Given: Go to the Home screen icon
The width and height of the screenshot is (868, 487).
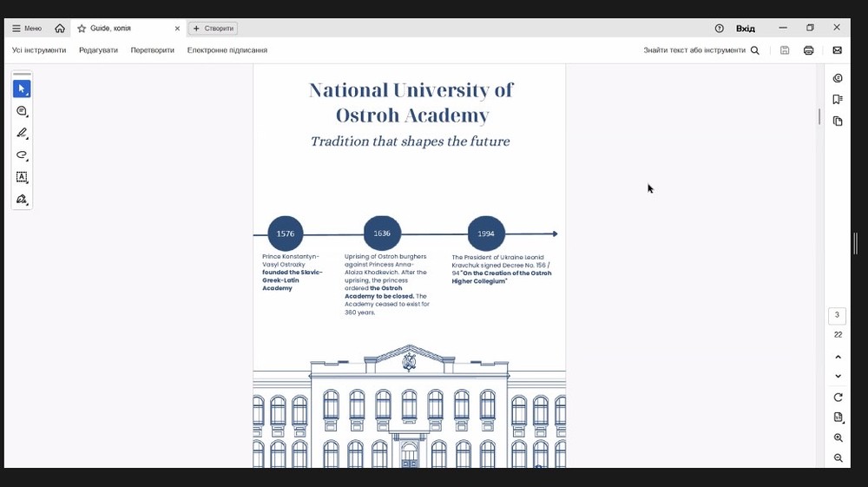Looking at the screenshot, I should point(60,29).
